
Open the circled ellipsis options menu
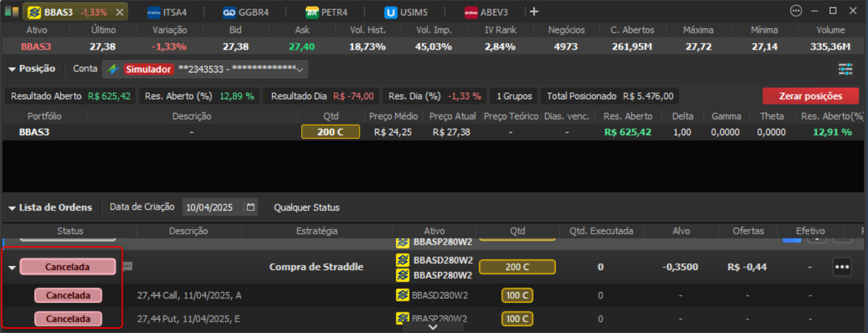coord(796,11)
